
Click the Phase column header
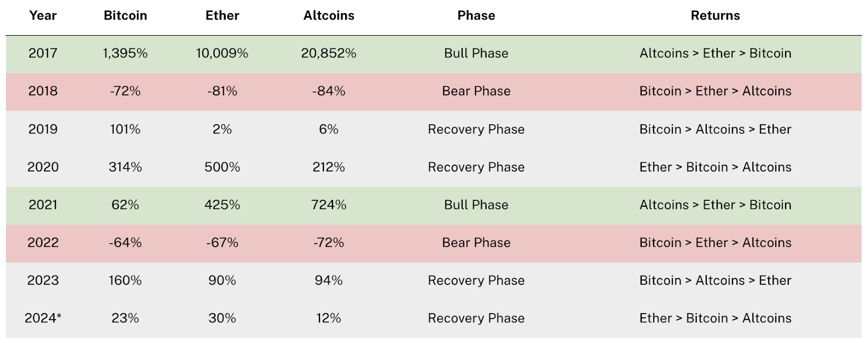pos(476,15)
